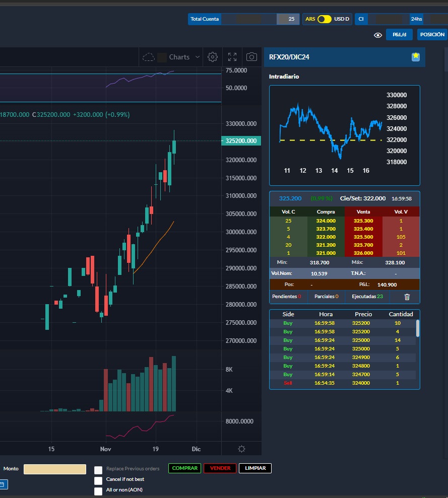The width and height of the screenshot is (448, 498).
Task: Open the POSICIÓN view
Action: click(x=432, y=35)
